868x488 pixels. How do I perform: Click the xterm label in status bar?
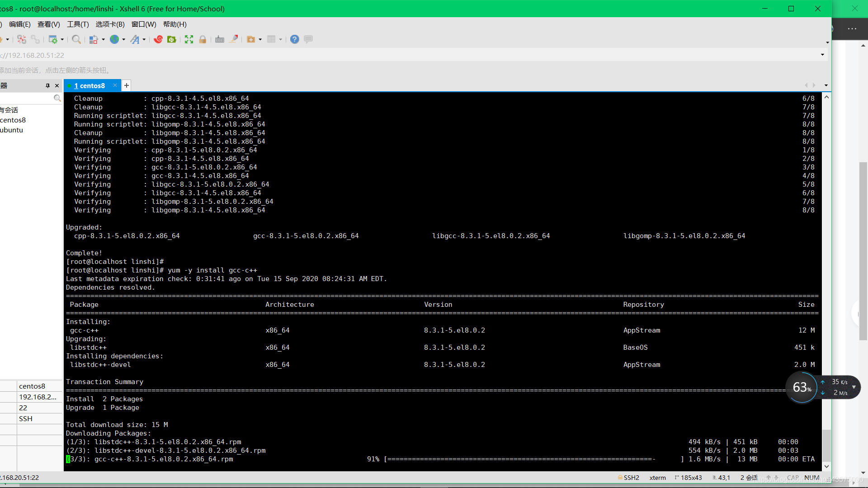(657, 478)
